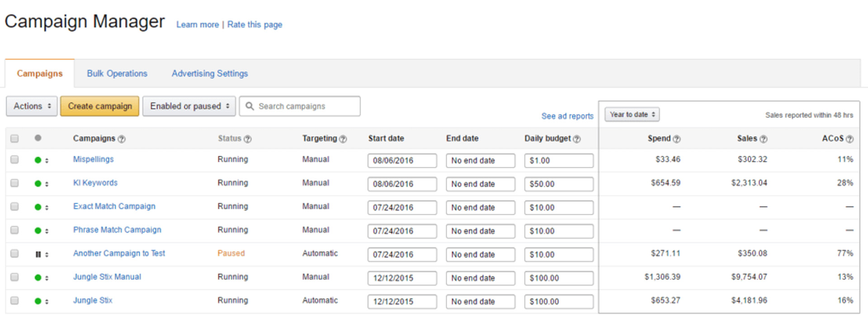The width and height of the screenshot is (868, 326).
Task: Open the Advertising Settings tab
Action: point(210,74)
